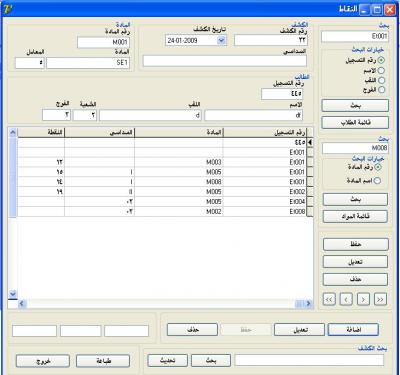Click the تحديث refresh button
The width and height of the screenshot is (400, 375).
(x=168, y=360)
